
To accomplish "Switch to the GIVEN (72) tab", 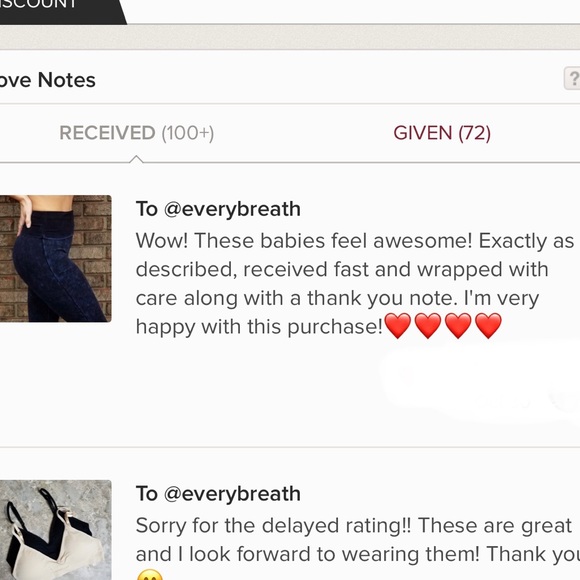I will (442, 133).
